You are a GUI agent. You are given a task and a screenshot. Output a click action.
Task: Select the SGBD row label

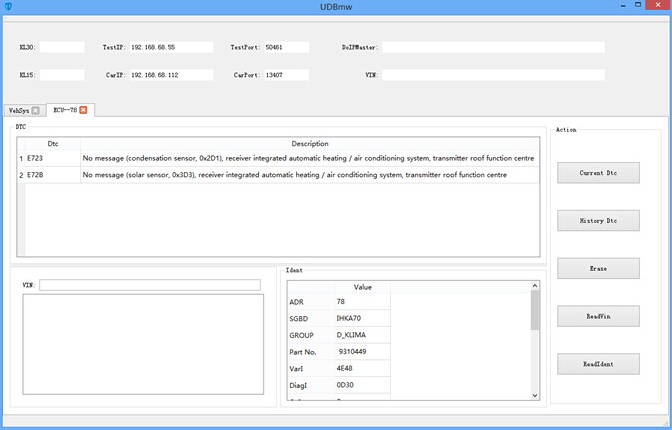[311, 319]
